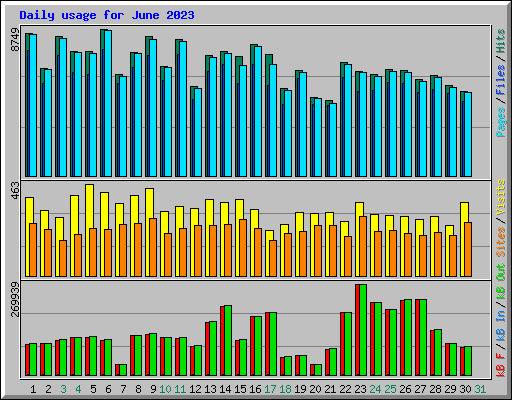Select the yellow Visits bar for day 5
Image resolution: width=512 pixels, height=400 pixels.
[x=89, y=230]
